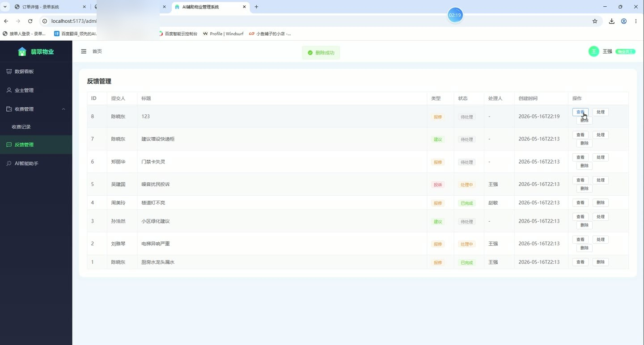
Task: Process the 电梯异响严重 feedback
Action: point(601,240)
